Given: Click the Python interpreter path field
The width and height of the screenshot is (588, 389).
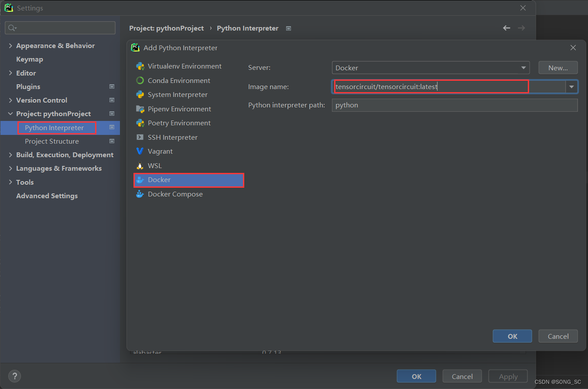Looking at the screenshot, I should pos(455,105).
